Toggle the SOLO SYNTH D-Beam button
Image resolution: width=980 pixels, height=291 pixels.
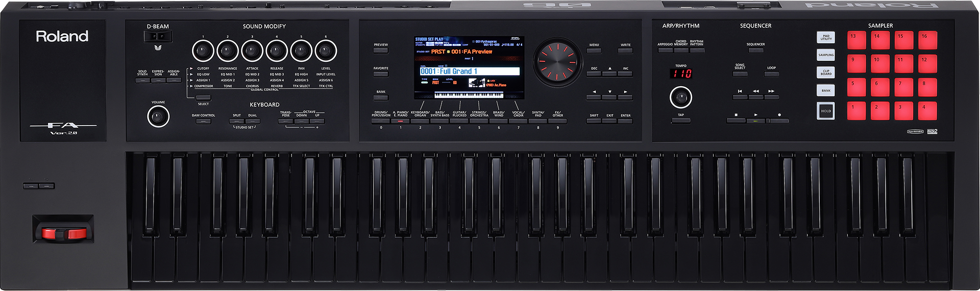click(x=142, y=80)
